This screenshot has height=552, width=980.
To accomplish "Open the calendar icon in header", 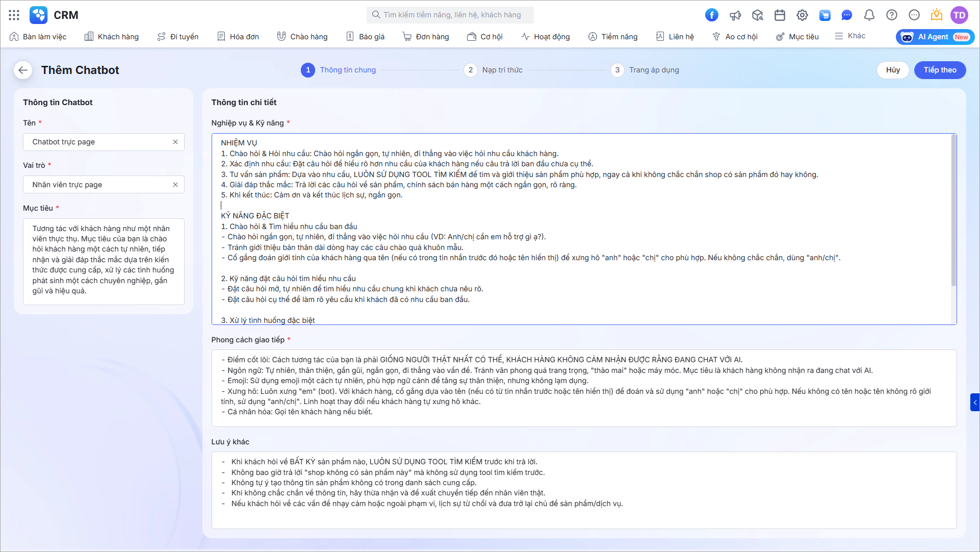I will pos(780,15).
